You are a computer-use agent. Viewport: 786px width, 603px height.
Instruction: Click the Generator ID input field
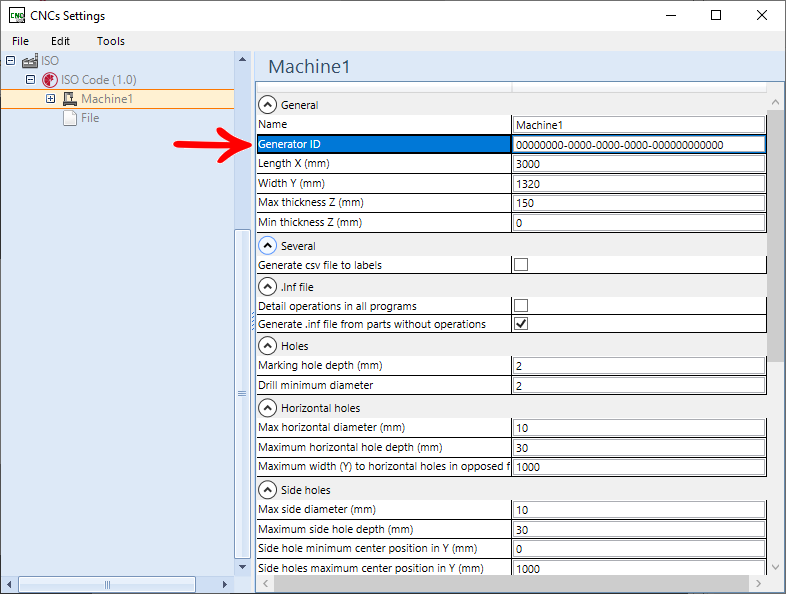point(638,144)
